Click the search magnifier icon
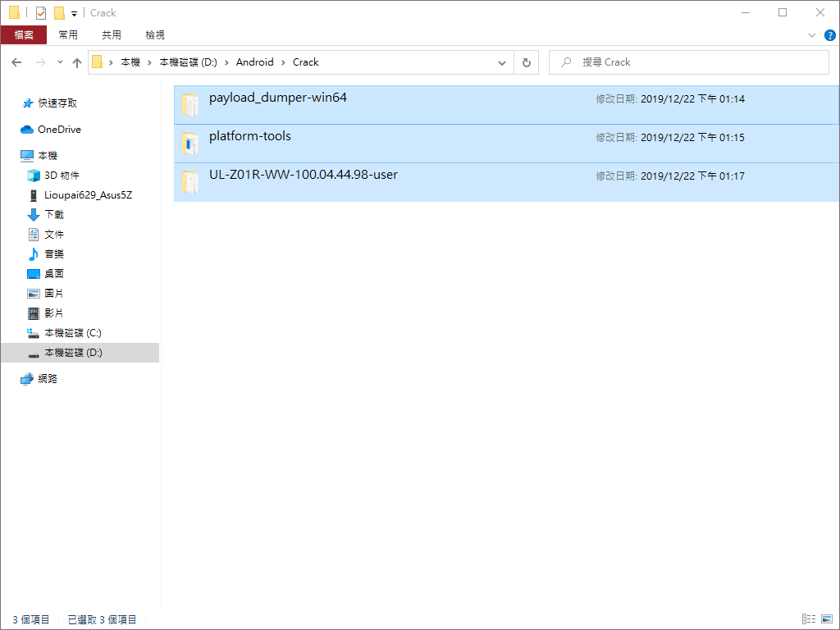Image resolution: width=840 pixels, height=630 pixels. (x=566, y=62)
